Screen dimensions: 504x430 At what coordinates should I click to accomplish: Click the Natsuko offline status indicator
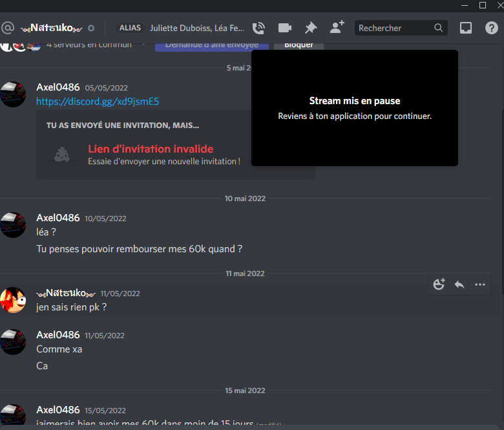[91, 28]
